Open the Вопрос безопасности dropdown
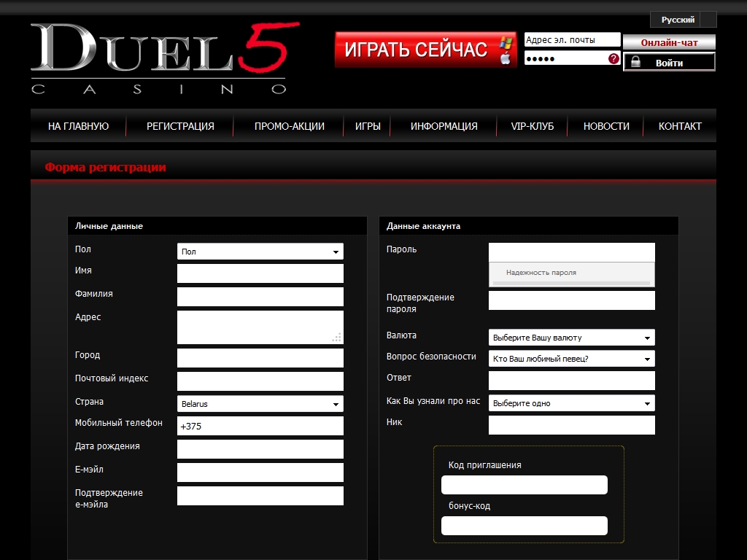 click(572, 359)
